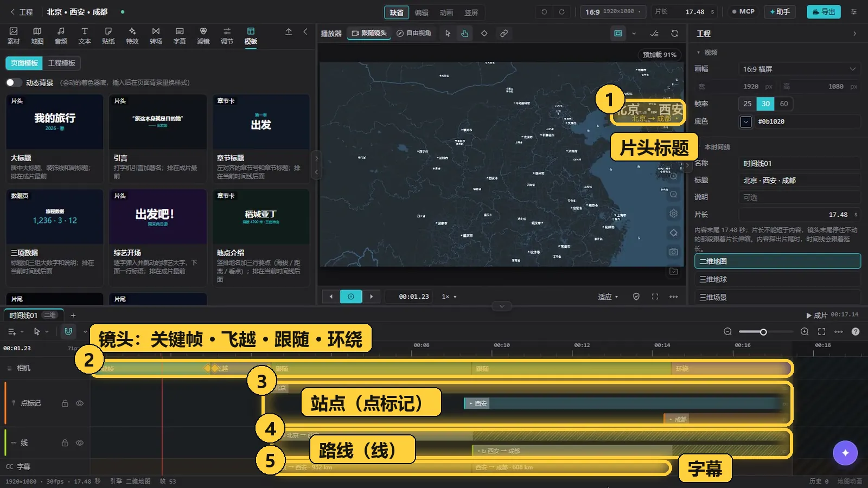Image resolution: width=868 pixels, height=488 pixels.
Task: Choose the 三维地球 scene option
Action: [x=777, y=279]
